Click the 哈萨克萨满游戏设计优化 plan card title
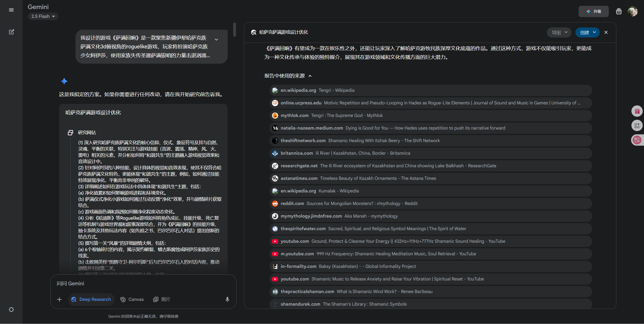 point(93,113)
